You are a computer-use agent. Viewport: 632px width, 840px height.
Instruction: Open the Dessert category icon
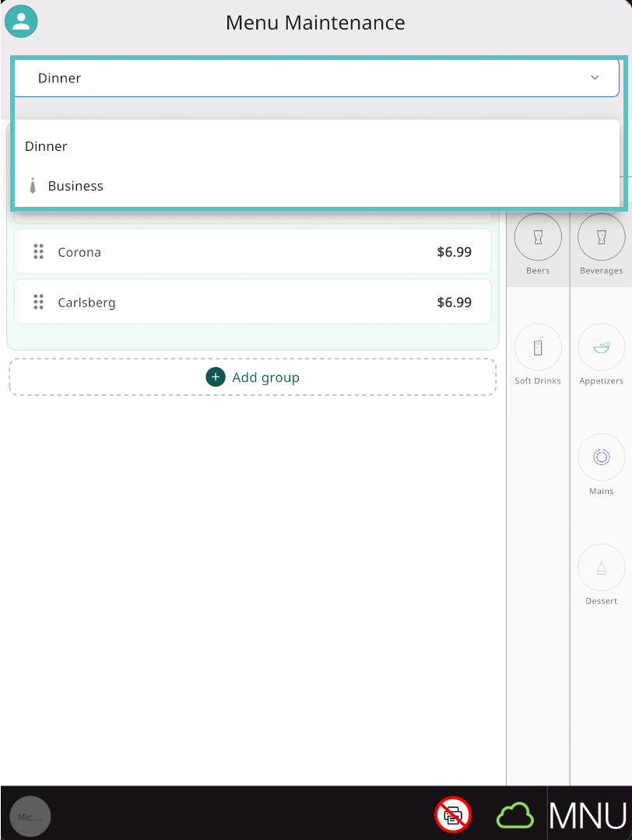click(601, 567)
